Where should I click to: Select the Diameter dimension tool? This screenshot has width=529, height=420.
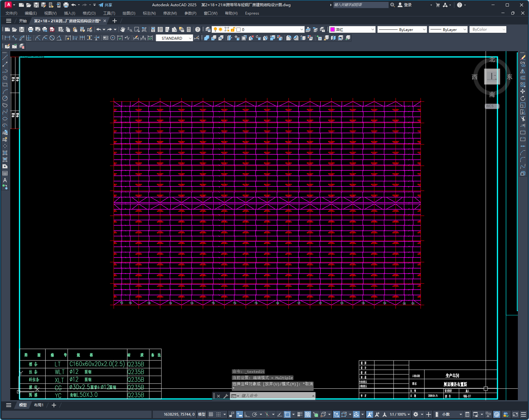pyautogui.click(x=52, y=38)
